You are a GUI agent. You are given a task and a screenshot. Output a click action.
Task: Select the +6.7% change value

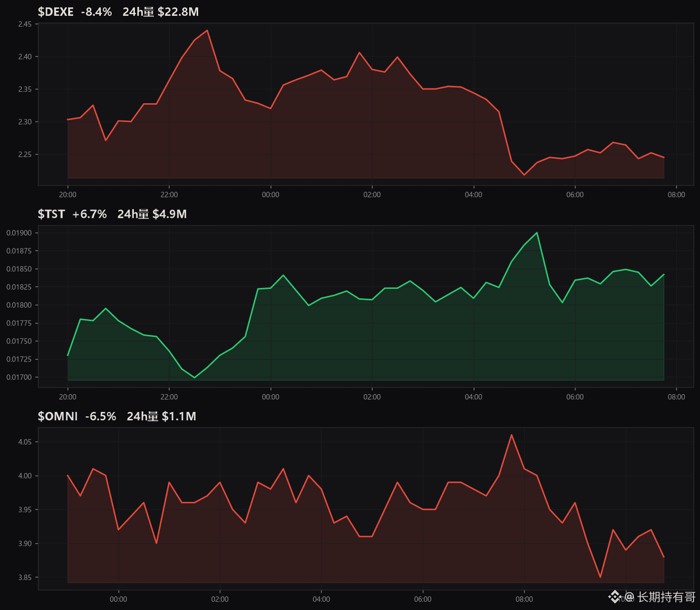tap(89, 214)
